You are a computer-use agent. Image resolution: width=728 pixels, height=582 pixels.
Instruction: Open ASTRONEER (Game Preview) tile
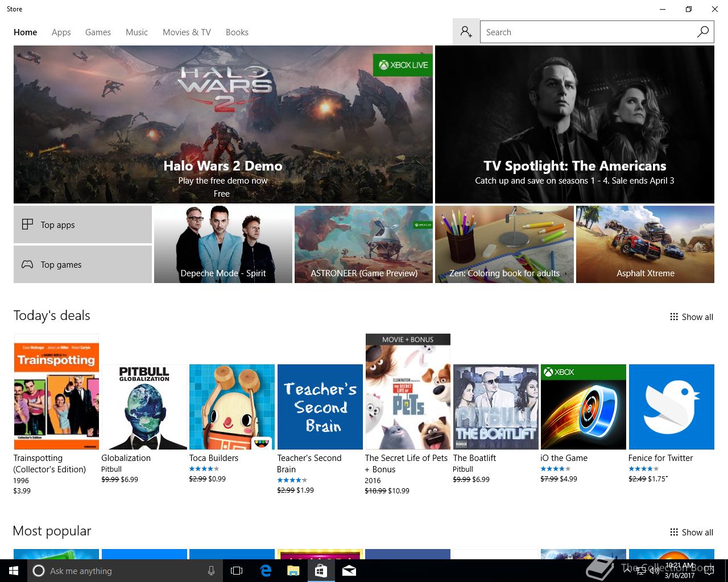coord(363,244)
